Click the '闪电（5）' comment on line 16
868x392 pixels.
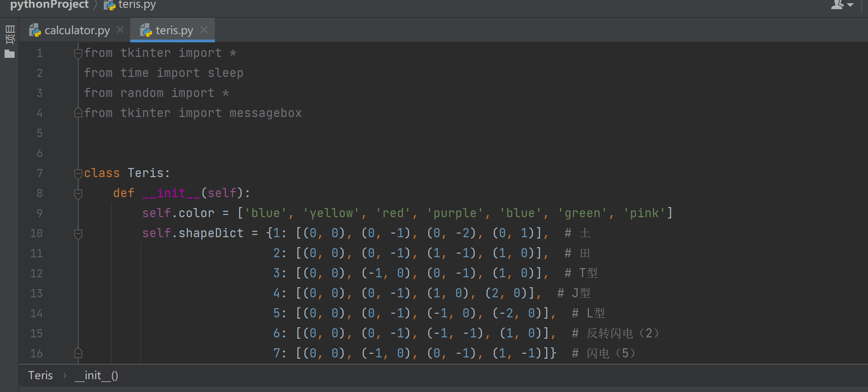click(x=604, y=353)
